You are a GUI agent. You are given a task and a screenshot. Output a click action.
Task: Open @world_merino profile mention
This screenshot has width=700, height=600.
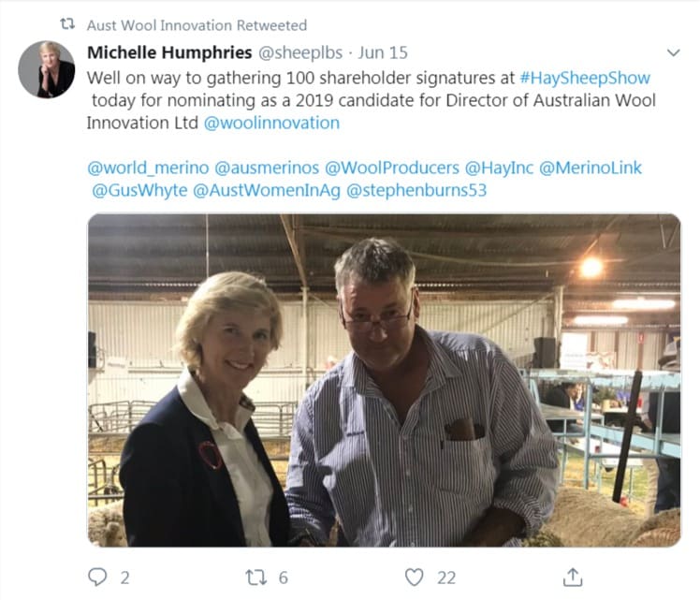[148, 168]
